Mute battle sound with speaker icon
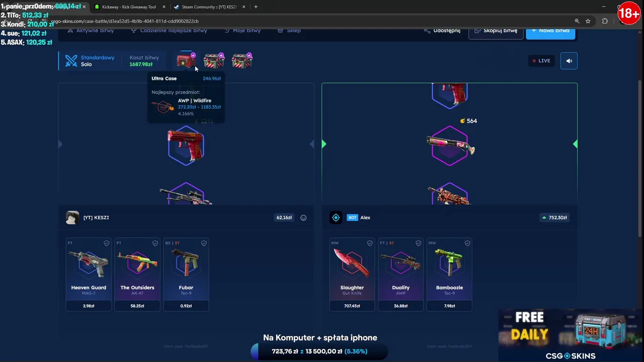 (569, 61)
